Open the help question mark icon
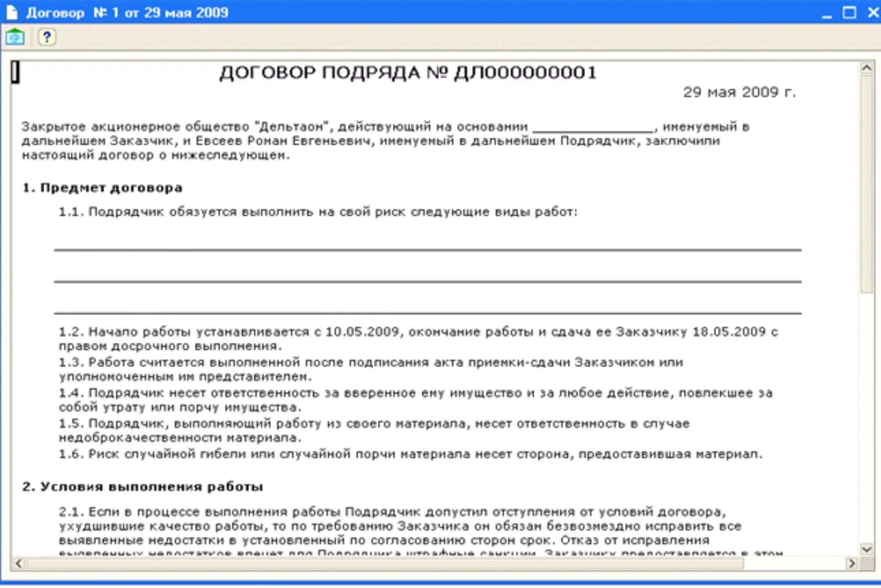Image resolution: width=881 pixels, height=588 pixels. [x=47, y=37]
